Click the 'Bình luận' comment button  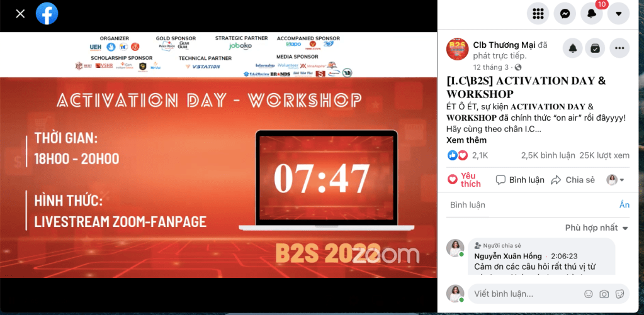click(x=520, y=180)
